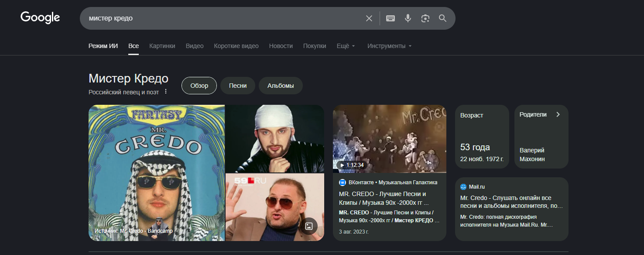This screenshot has width=644, height=255.
Task: Select the 'Все' tab
Action: [x=134, y=46]
